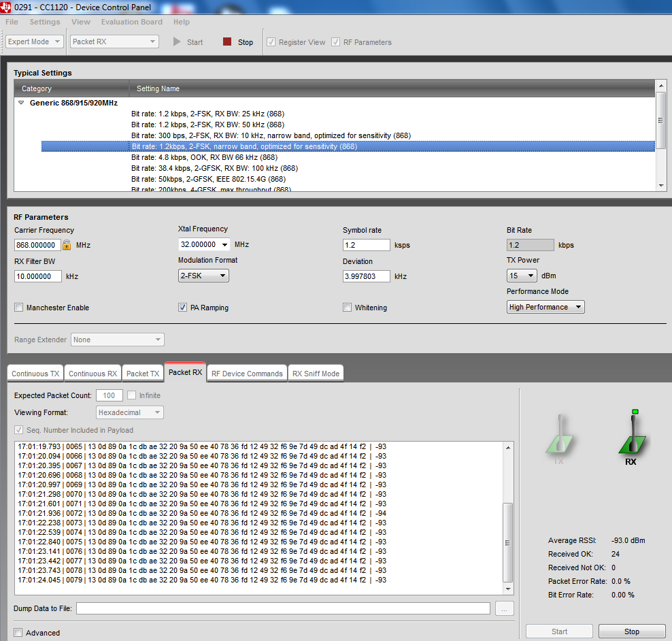
Task: Collapse the Generic 868/915/920MHz category
Action: pyautogui.click(x=21, y=103)
